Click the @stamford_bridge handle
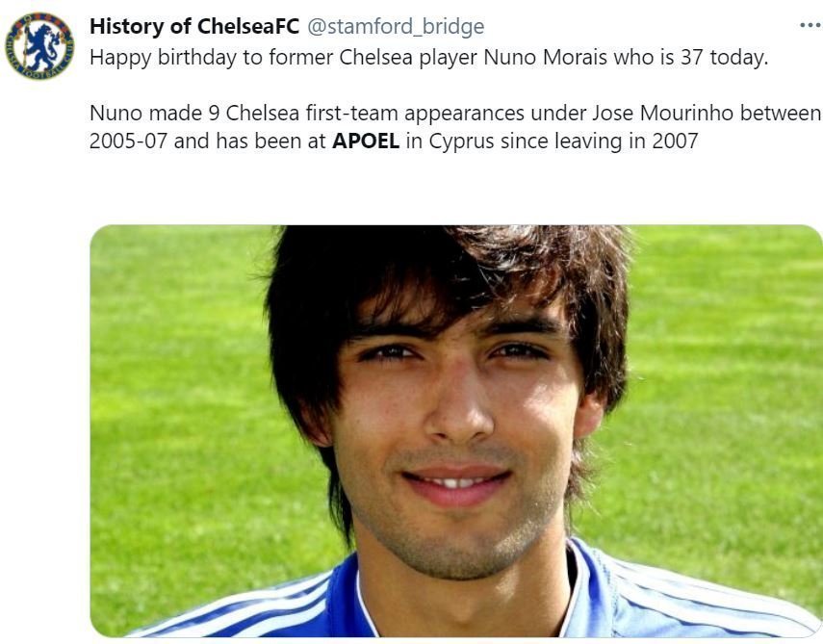The image size is (823, 644). point(396,27)
